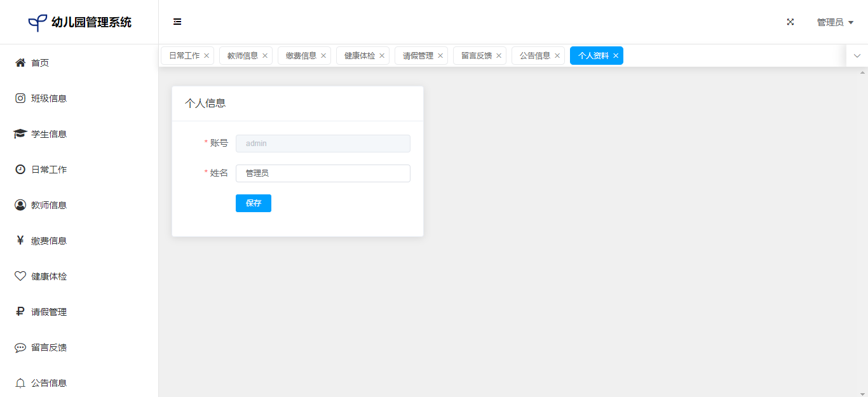Screen dimensions: 868x397
Task: Open 学生信息 in the sidebar
Action: click(79, 134)
